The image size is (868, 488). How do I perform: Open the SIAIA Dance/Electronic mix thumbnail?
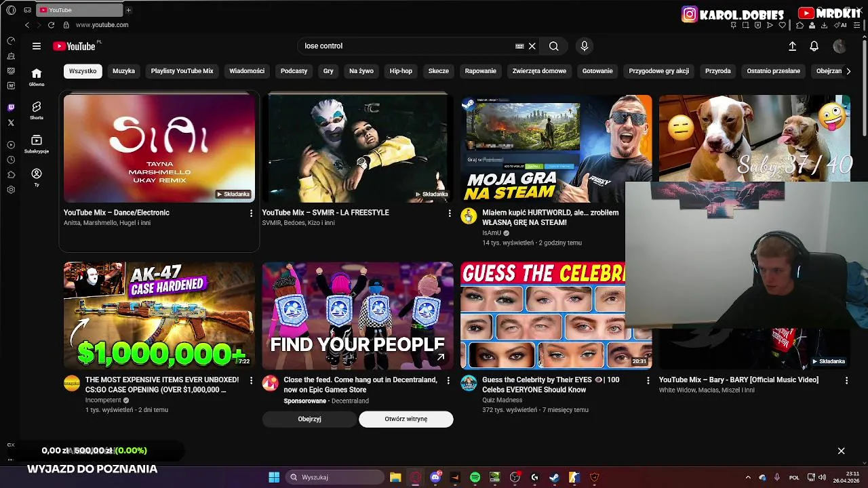tap(159, 148)
